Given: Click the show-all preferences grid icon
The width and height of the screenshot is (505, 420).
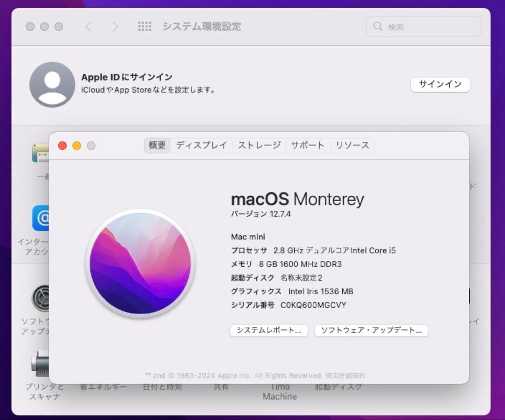Looking at the screenshot, I should [145, 27].
